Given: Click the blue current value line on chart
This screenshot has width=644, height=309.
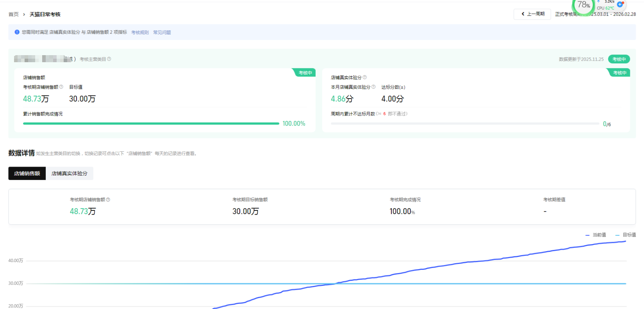Looking at the screenshot, I should [469, 262].
